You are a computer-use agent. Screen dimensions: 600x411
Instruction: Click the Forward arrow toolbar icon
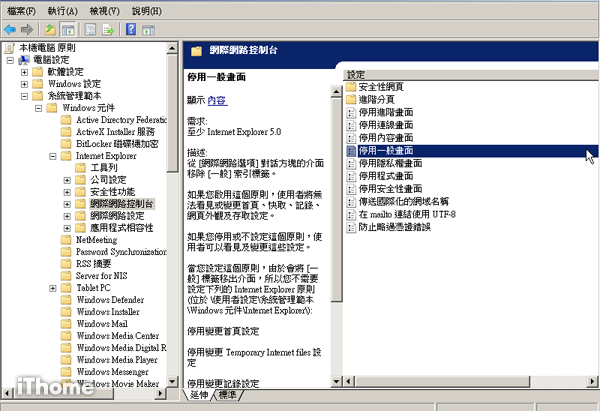tap(27, 29)
